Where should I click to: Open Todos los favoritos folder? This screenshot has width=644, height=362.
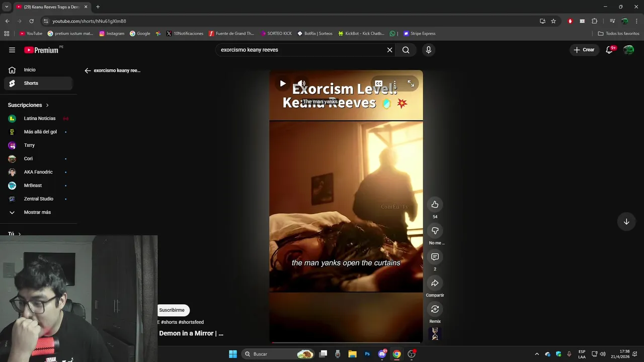(x=618, y=34)
